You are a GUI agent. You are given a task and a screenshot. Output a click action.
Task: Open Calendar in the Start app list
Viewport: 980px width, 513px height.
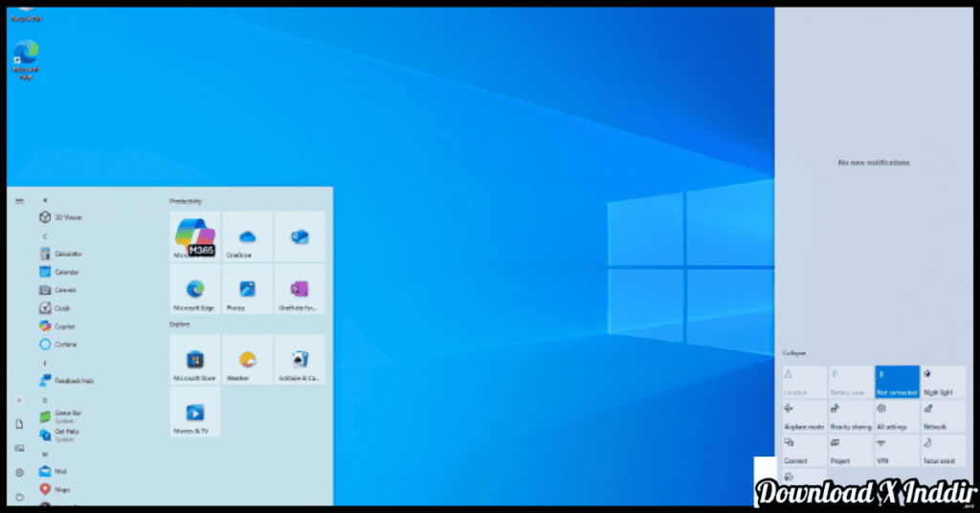60,272
